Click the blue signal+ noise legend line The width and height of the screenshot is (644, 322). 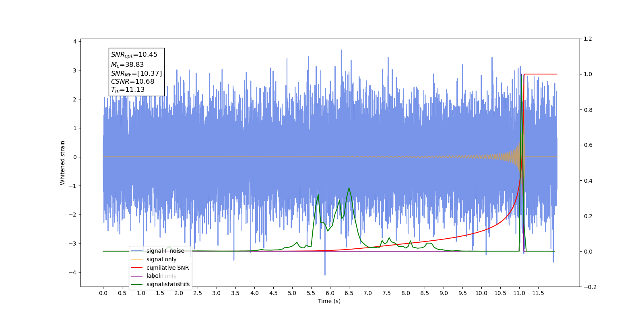[x=137, y=251]
